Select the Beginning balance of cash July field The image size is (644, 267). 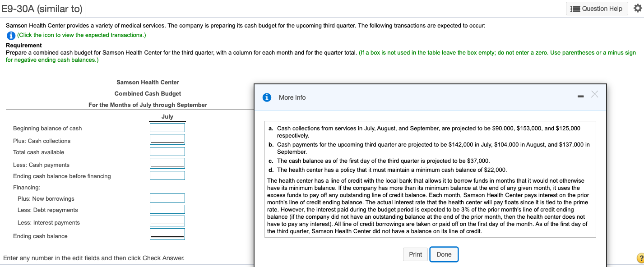(x=167, y=127)
